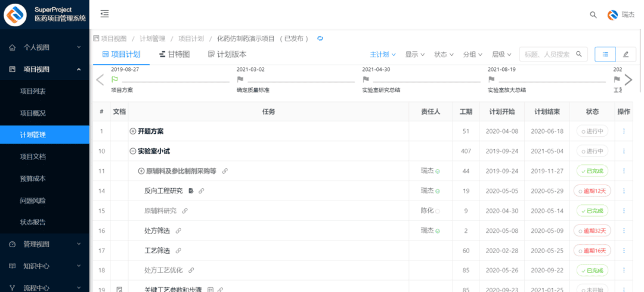Click the link icon beside 处方工艺优化
Viewport: 644px width, 292px height.
(x=191, y=270)
